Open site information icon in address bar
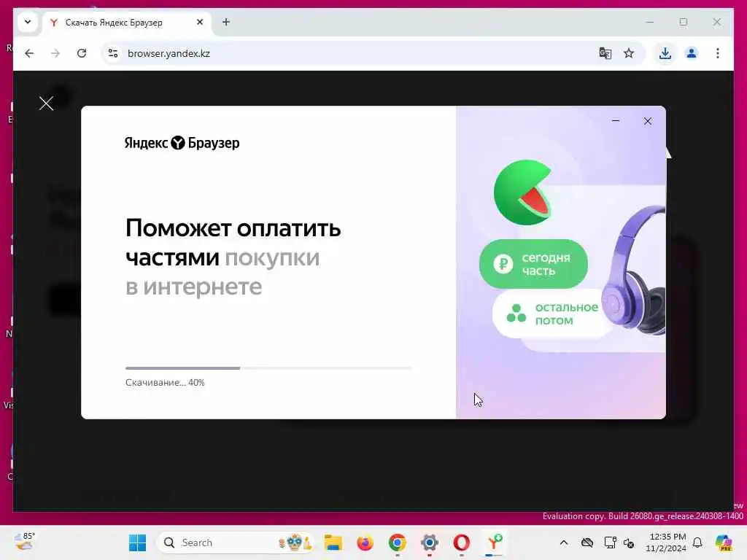The width and height of the screenshot is (747, 560). point(113,53)
